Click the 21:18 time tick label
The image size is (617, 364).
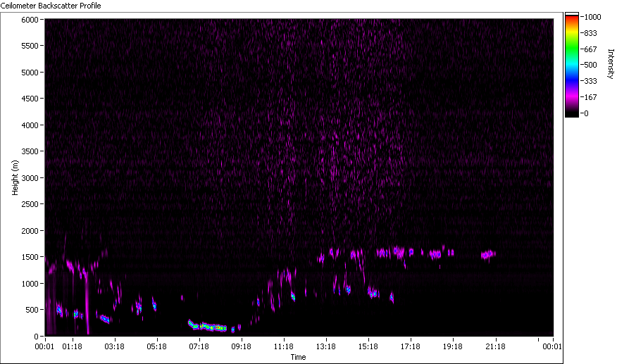[x=495, y=346]
